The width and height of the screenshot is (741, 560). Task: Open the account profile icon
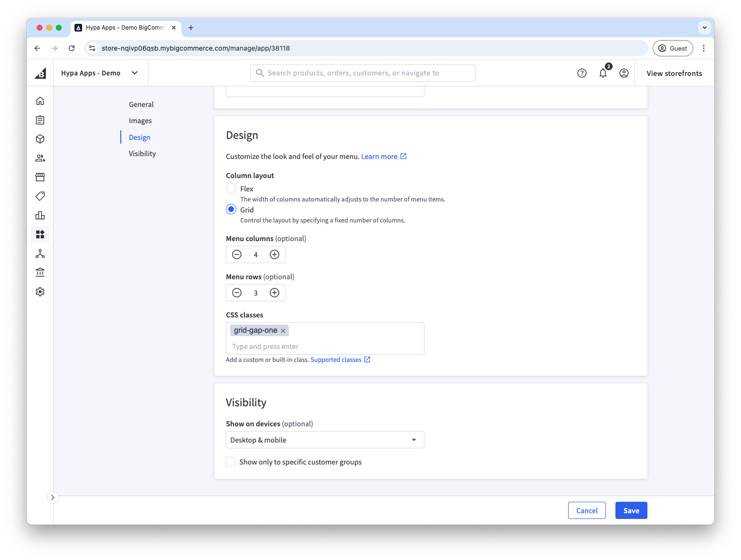pyautogui.click(x=624, y=73)
